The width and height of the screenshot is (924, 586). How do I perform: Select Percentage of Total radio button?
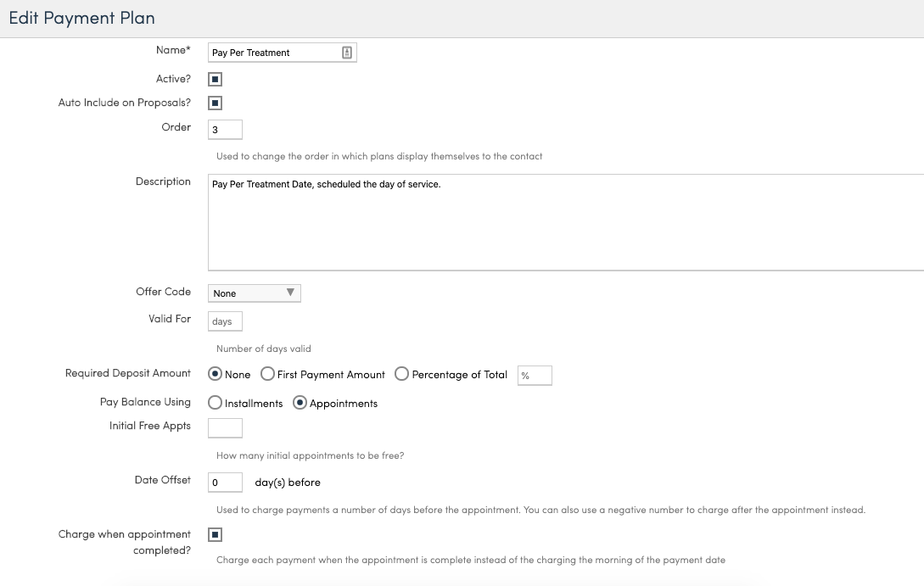pyautogui.click(x=402, y=374)
